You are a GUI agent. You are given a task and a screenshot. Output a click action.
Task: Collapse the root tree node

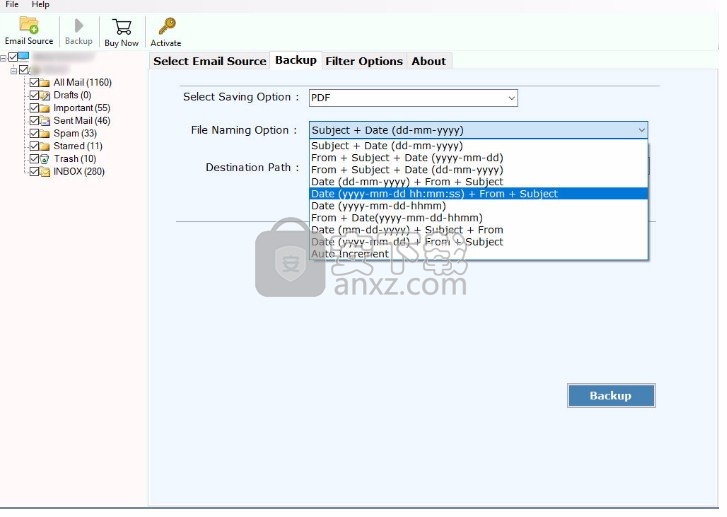3,58
